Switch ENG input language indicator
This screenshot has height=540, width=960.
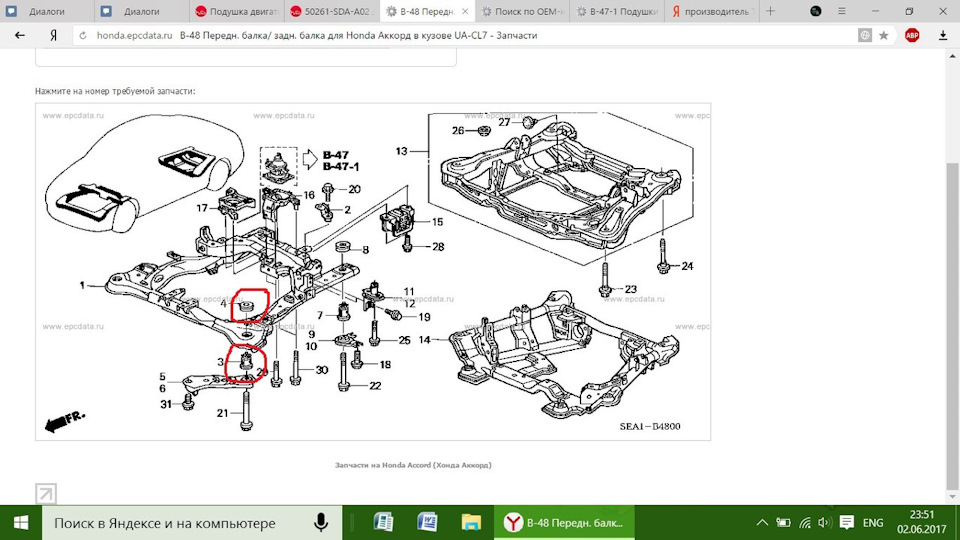(872, 523)
